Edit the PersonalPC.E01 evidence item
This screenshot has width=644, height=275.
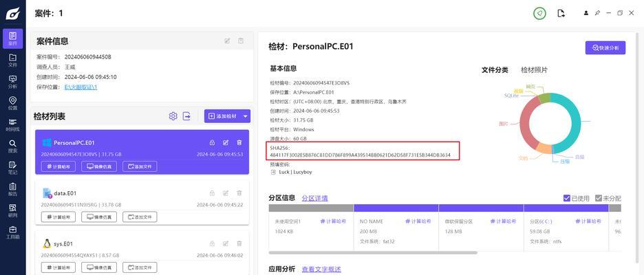pos(226,142)
